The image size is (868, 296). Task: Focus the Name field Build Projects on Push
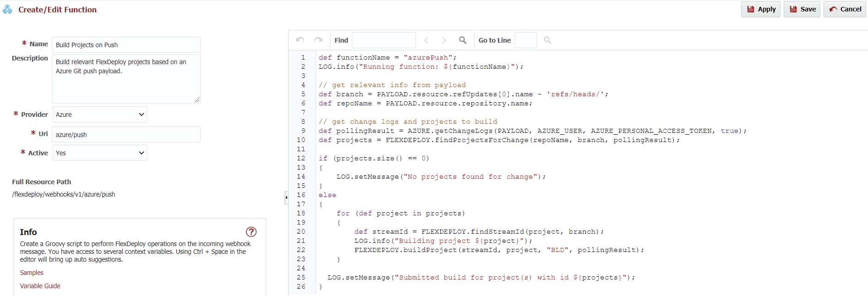tap(126, 45)
